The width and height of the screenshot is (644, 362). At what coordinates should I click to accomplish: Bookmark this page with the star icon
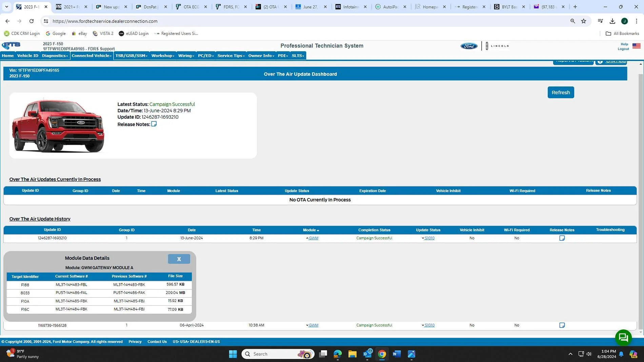(x=584, y=21)
